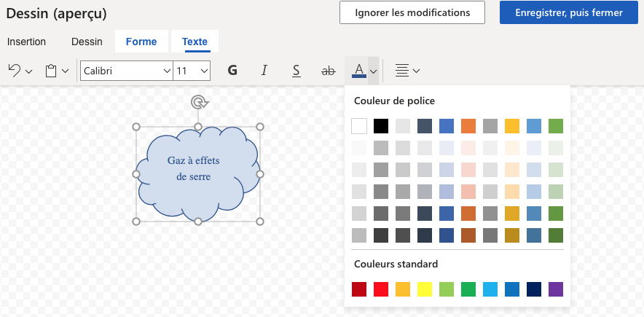Screen dimensions: 644x317
Task: Click the cloud shape text 'Gaz à effets'
Action: coord(194,160)
